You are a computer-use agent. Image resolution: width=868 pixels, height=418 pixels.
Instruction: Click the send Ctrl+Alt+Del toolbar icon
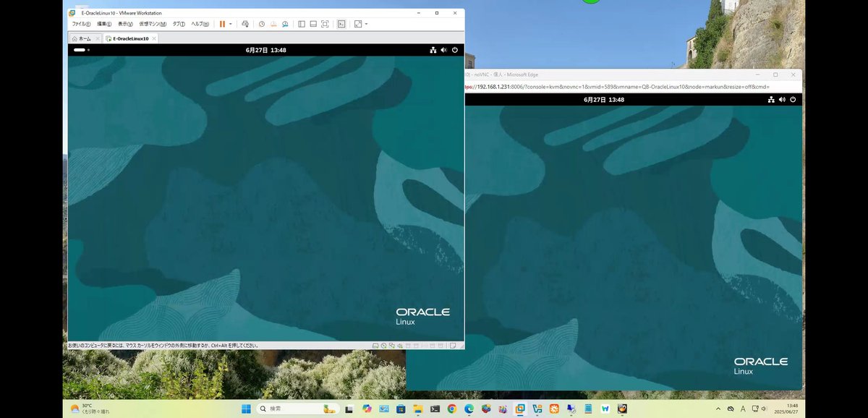(x=245, y=24)
